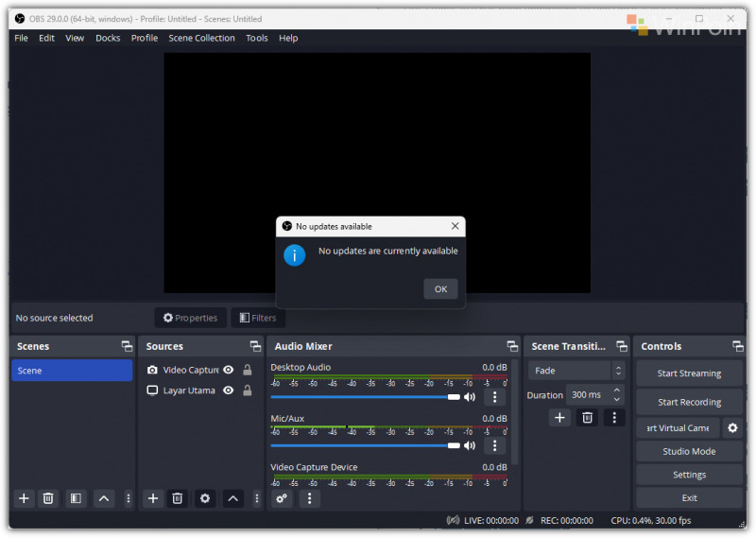756x538 pixels.
Task: Open the Edit menu
Action: (x=46, y=38)
